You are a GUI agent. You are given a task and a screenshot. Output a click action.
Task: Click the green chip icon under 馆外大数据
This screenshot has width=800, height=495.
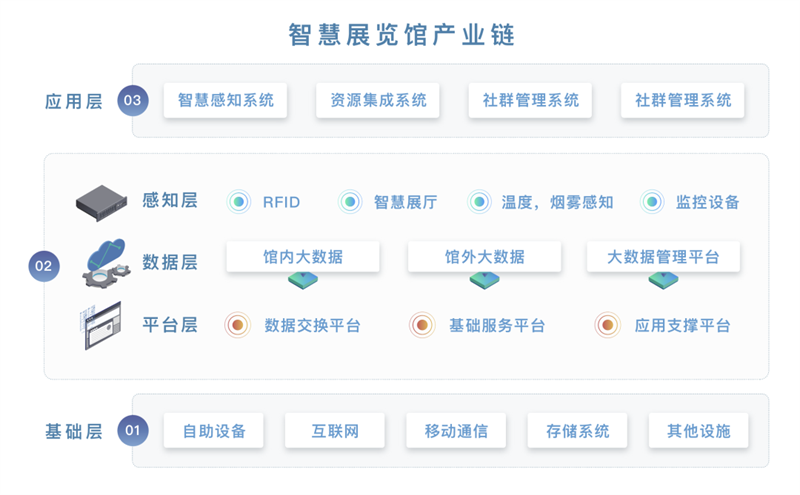[485, 281]
